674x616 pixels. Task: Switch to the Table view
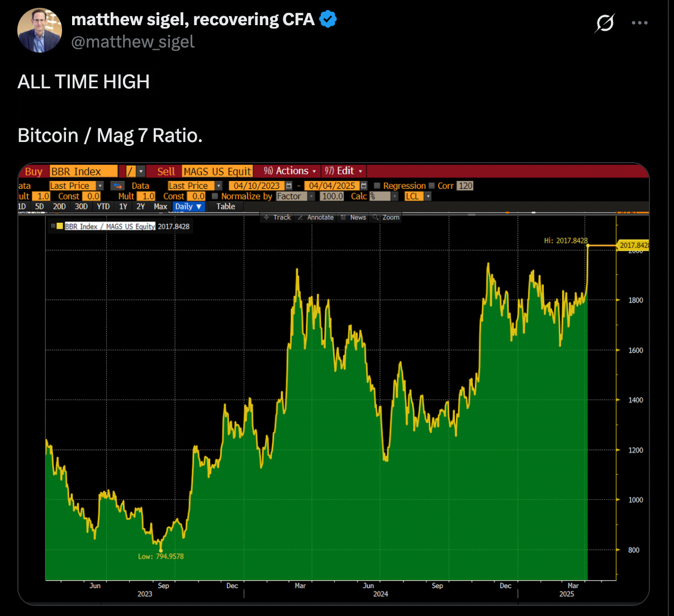click(x=226, y=206)
